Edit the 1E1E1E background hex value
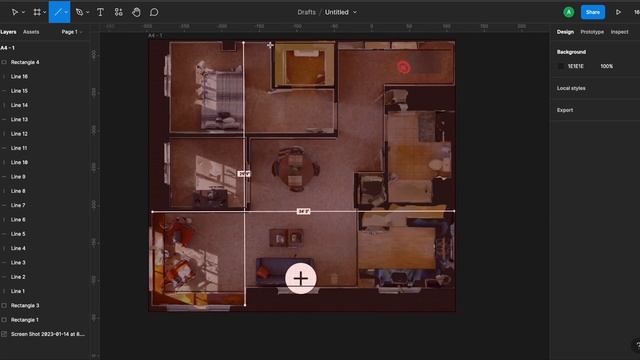 pos(576,66)
